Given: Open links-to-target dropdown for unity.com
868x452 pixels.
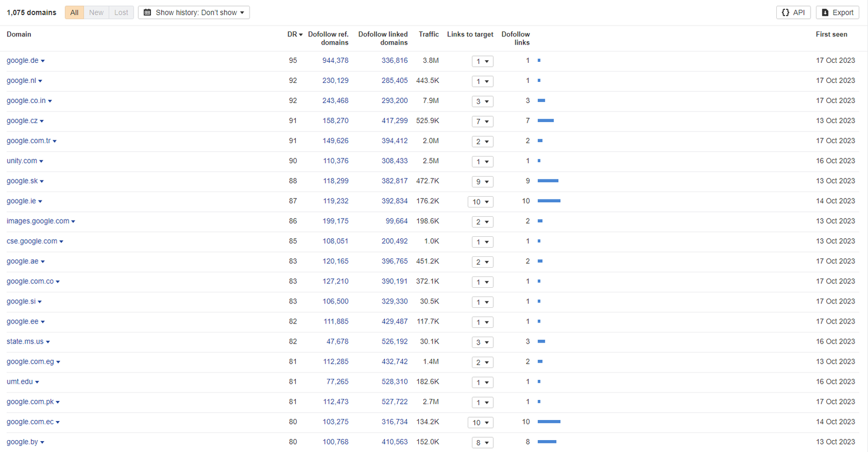Looking at the screenshot, I should (482, 162).
